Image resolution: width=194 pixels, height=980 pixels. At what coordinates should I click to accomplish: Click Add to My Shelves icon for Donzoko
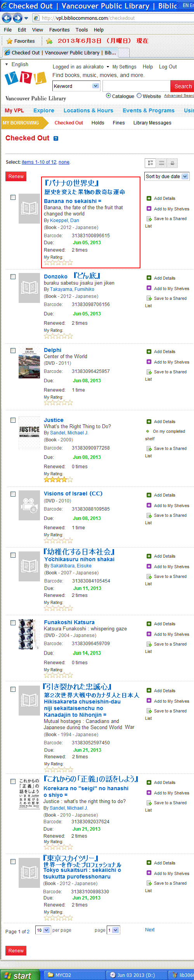tap(149, 288)
